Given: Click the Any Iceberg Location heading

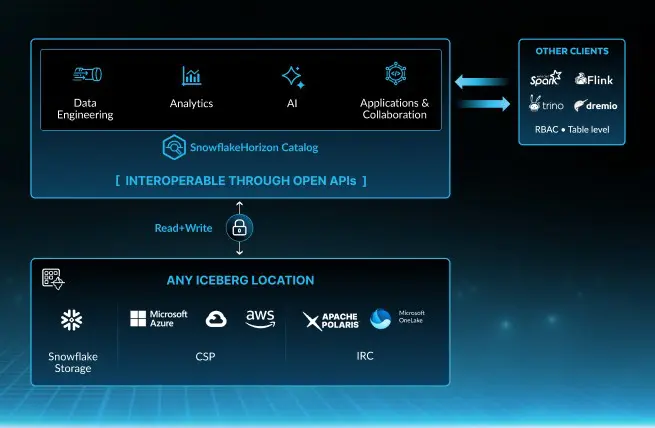Looking at the screenshot, I should point(240,280).
